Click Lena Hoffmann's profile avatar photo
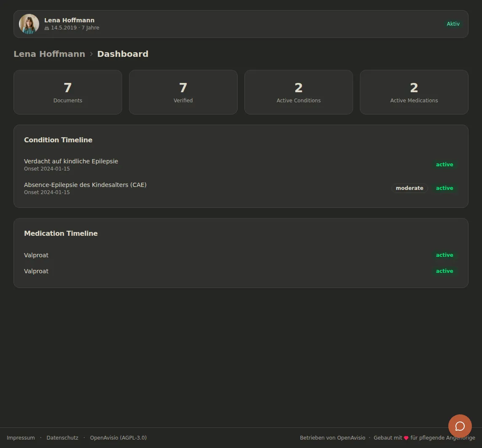Image resolution: width=482 pixels, height=448 pixels. pos(29,24)
